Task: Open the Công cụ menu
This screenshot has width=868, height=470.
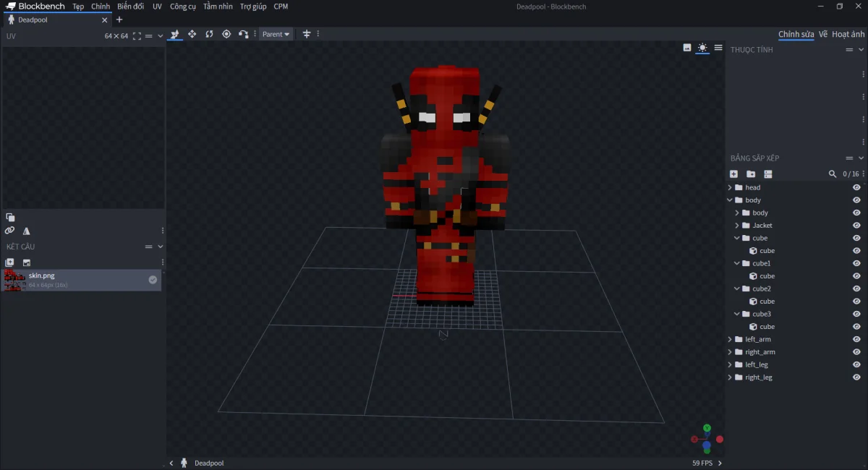Action: (183, 7)
